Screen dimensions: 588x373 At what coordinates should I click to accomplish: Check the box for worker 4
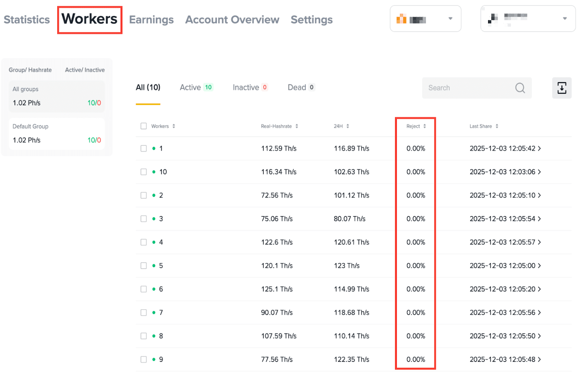(x=144, y=242)
